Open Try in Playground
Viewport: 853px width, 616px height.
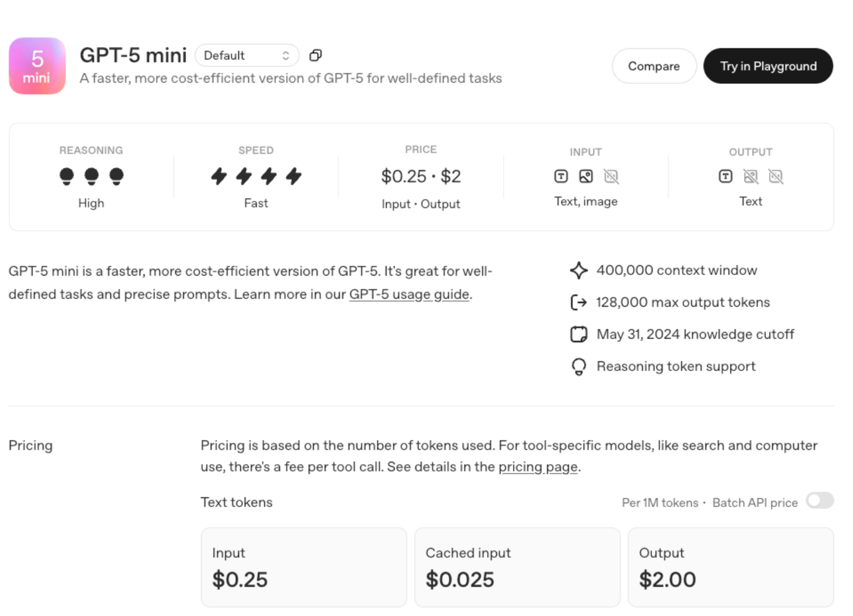pyautogui.click(x=768, y=66)
